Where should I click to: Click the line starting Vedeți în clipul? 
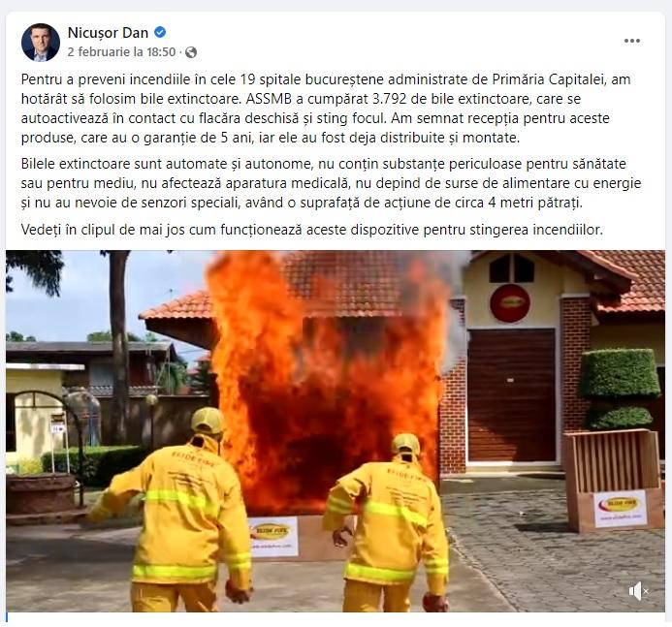(x=312, y=230)
